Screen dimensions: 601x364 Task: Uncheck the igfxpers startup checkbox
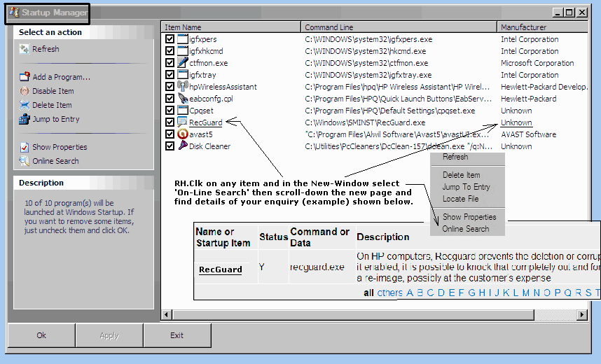(170, 39)
